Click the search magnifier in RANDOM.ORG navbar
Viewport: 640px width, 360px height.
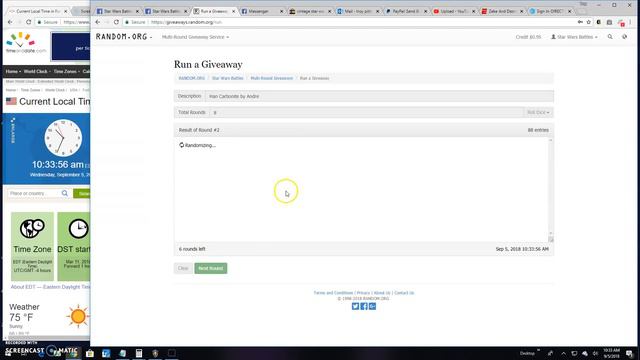pyautogui.click(x=610, y=37)
